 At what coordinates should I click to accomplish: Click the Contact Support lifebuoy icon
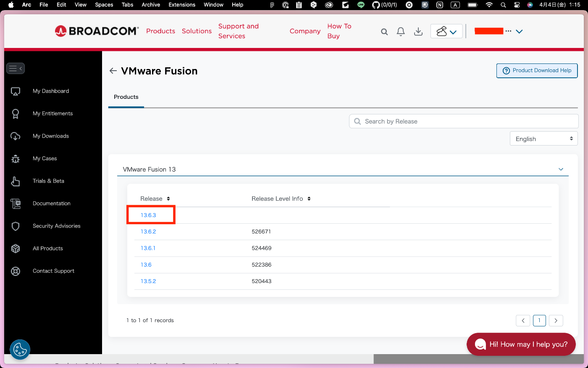[16, 271]
